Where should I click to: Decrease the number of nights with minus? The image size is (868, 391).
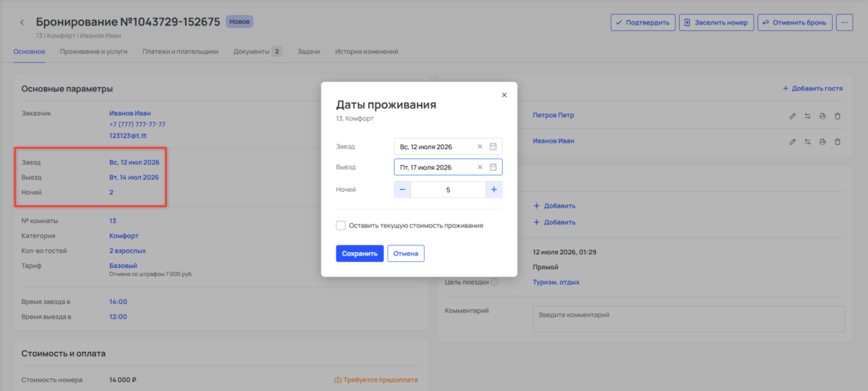pyautogui.click(x=402, y=189)
